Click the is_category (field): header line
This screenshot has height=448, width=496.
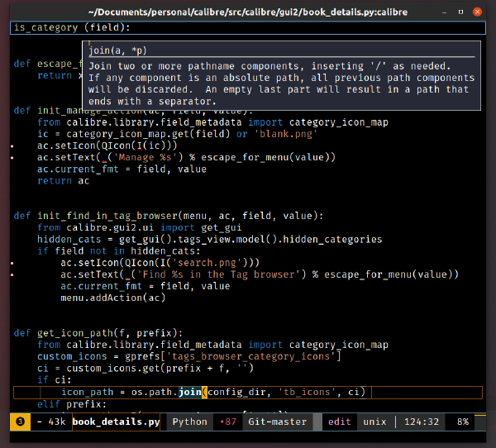click(248, 27)
